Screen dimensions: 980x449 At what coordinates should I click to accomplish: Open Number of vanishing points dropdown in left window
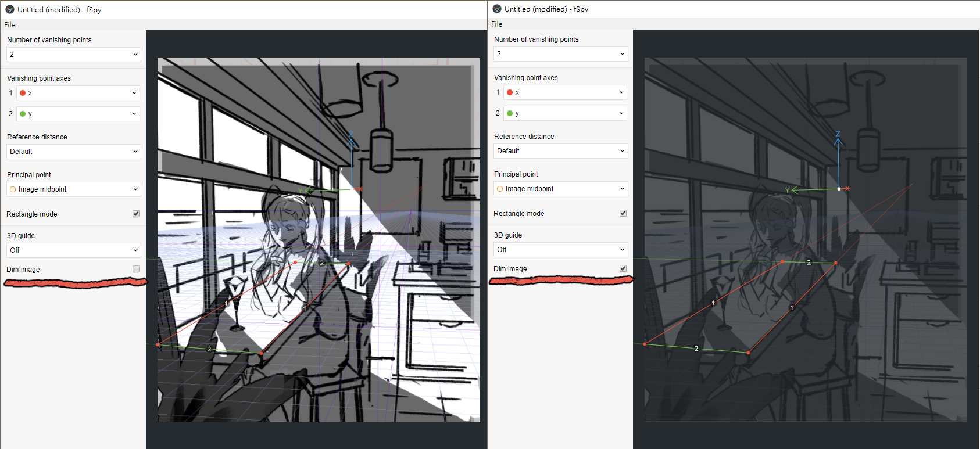[74, 55]
